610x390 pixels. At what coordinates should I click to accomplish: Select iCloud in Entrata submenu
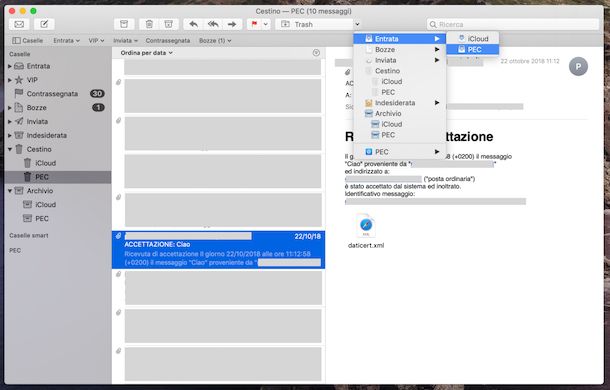[473, 39]
